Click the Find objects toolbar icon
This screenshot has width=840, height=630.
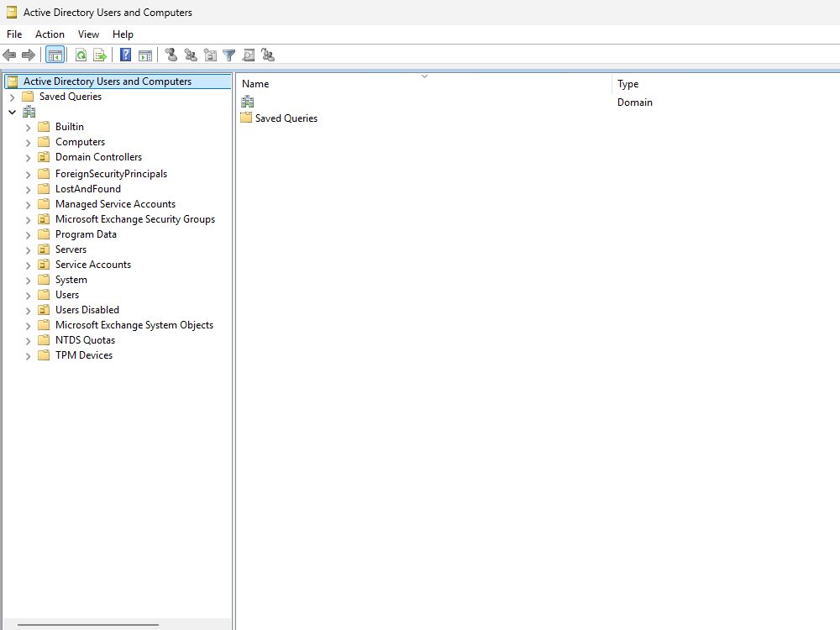249,55
